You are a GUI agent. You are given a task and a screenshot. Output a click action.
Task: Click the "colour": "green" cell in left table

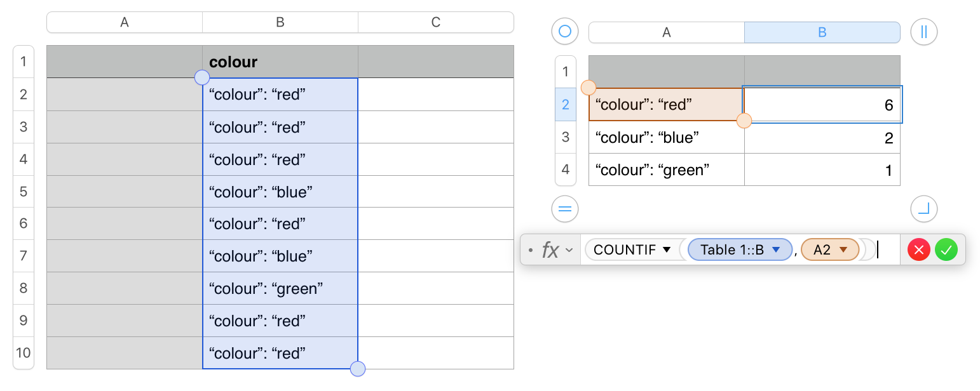coord(280,289)
